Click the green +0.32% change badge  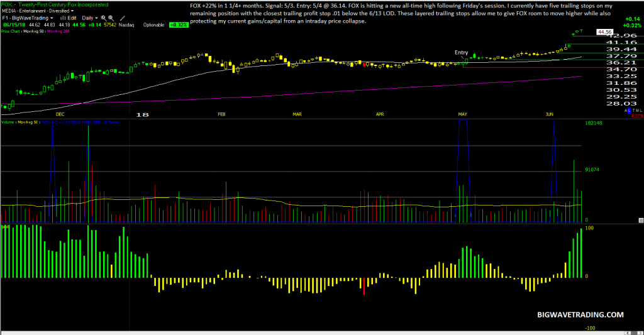click(x=179, y=25)
